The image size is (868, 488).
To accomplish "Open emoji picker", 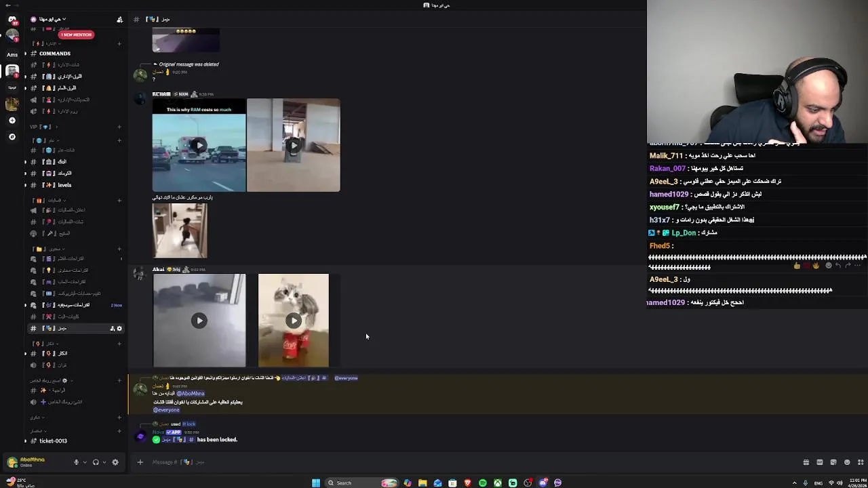I will pos(846,462).
